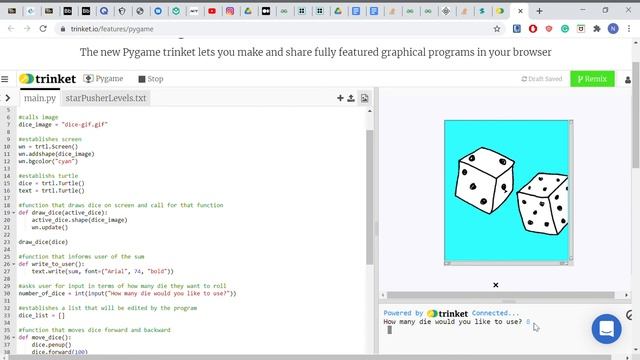Open the Chrome three-dot menu
This screenshot has width=640, height=360.
pos(629,29)
